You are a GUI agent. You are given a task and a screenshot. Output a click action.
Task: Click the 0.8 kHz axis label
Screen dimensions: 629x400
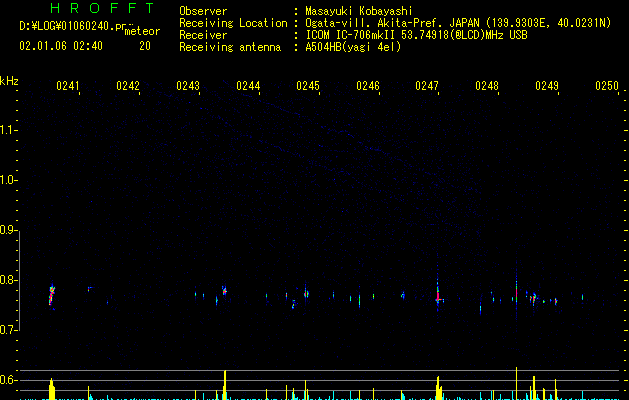point(8,280)
